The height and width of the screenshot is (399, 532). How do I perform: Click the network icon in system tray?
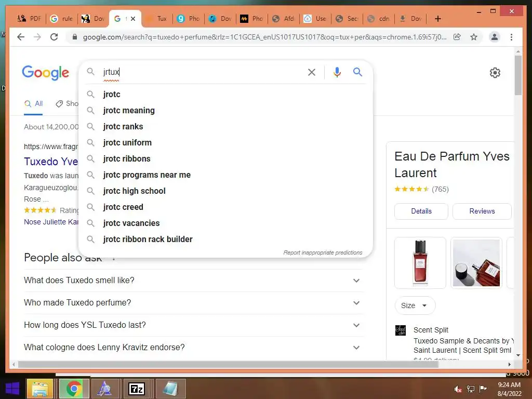pos(471,389)
